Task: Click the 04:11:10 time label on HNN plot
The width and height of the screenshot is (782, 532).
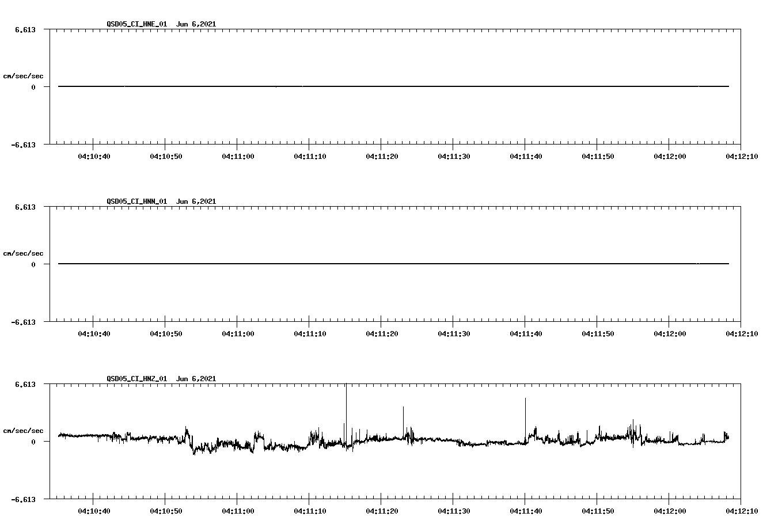Action: [x=310, y=333]
